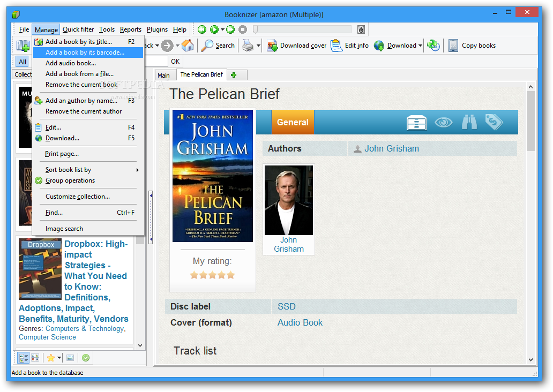Click the Search magnifier button

point(218,46)
